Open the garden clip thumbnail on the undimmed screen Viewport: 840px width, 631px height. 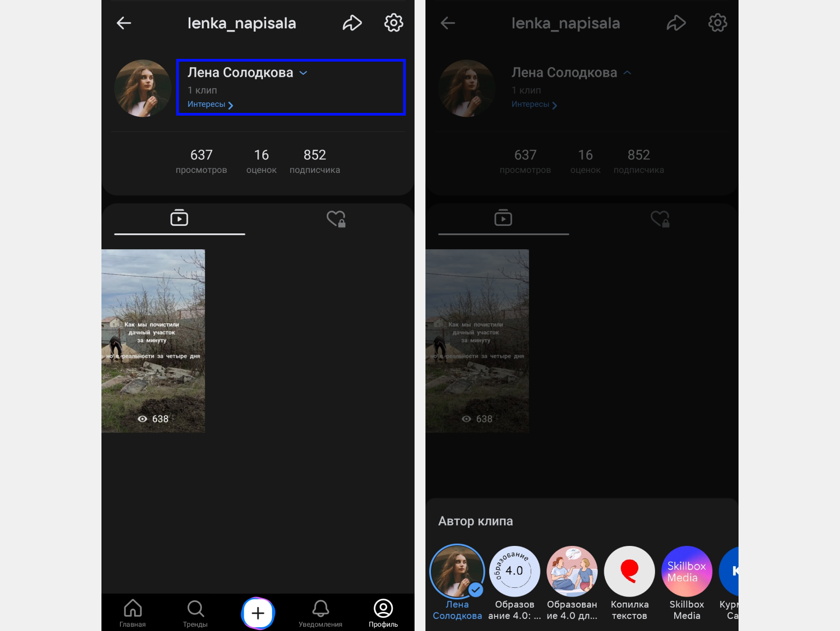pyautogui.click(x=153, y=341)
